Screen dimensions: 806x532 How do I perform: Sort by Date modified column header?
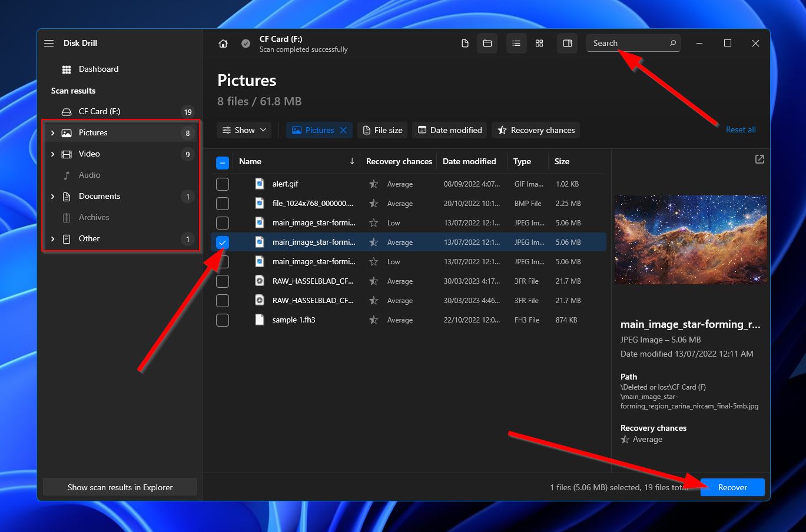pyautogui.click(x=469, y=161)
